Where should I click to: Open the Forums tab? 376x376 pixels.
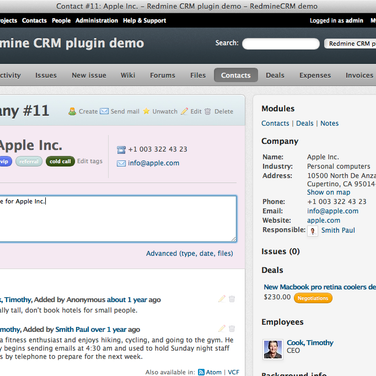point(162,75)
